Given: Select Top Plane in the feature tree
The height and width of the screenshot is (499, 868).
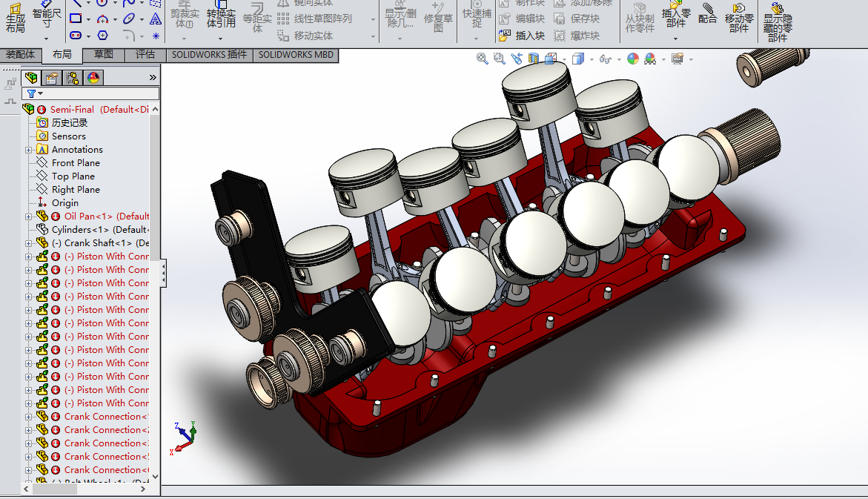Looking at the screenshot, I should point(73,176).
